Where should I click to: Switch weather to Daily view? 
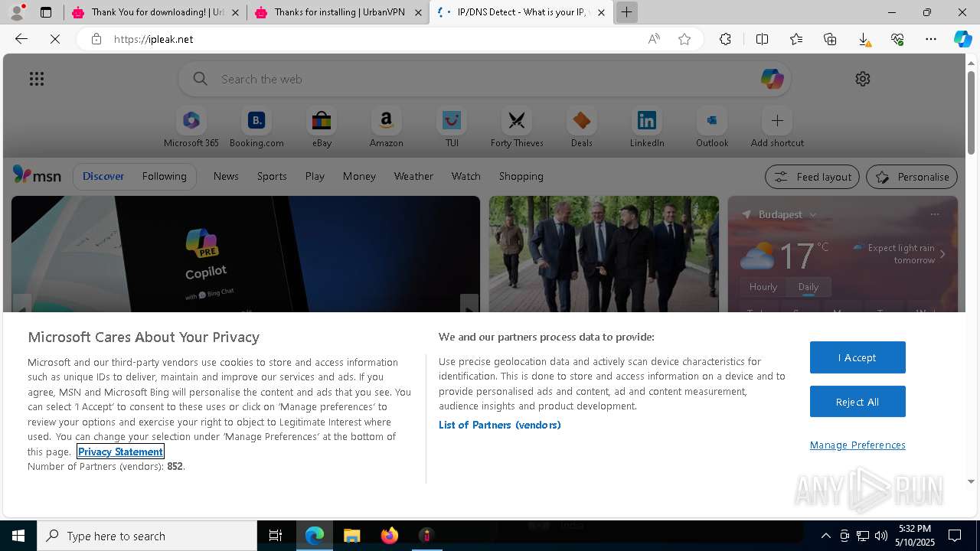[x=808, y=287]
